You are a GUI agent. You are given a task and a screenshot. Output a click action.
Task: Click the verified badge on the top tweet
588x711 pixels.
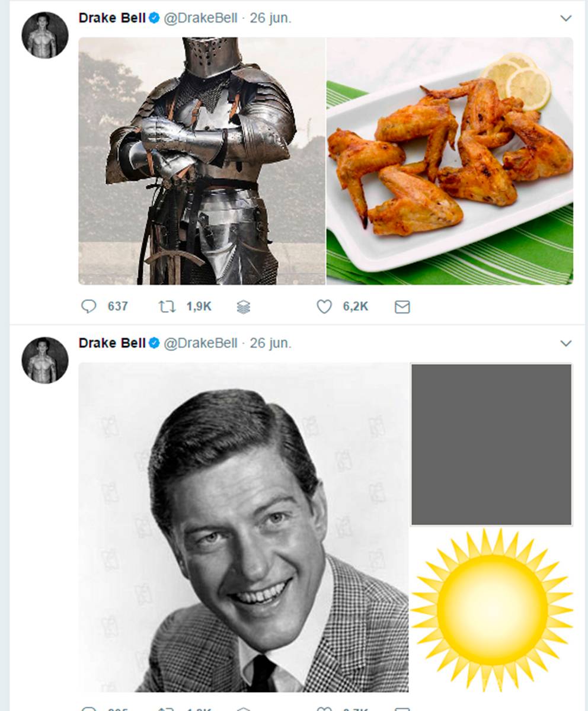click(154, 18)
